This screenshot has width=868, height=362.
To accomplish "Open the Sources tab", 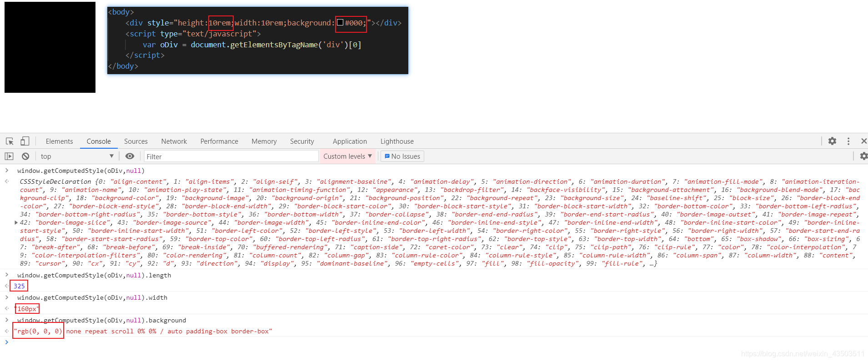I will tap(136, 141).
